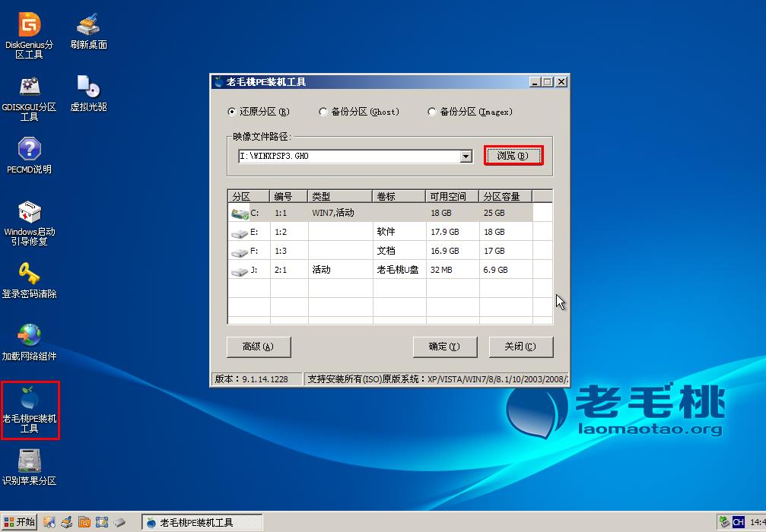Switch to 备份分区(Ghost) backup mode
The image size is (766, 532).
(323, 111)
